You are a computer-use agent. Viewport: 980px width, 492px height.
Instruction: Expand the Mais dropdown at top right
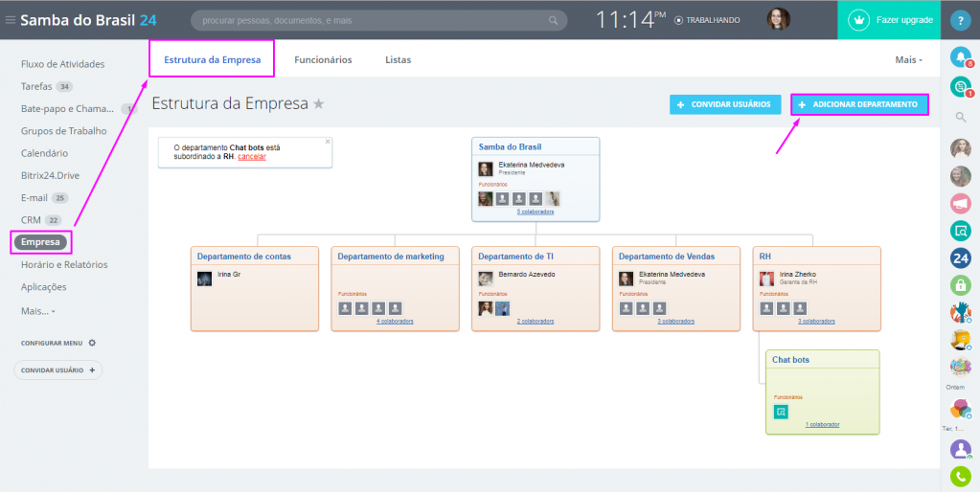point(909,60)
